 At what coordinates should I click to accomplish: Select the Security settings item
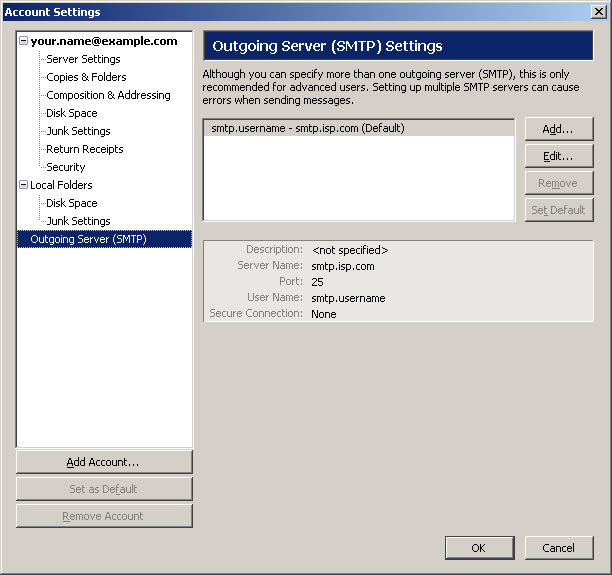point(66,167)
